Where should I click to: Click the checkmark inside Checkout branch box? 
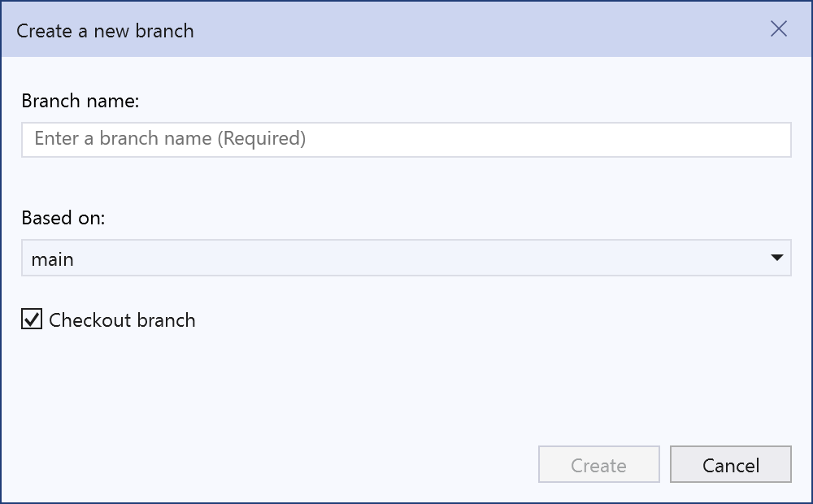click(31, 319)
